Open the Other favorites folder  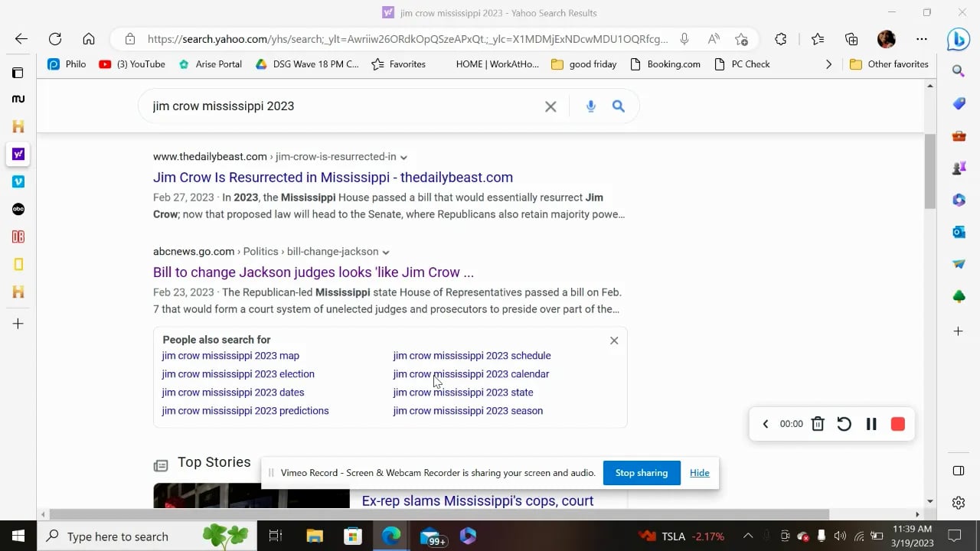tap(889, 64)
